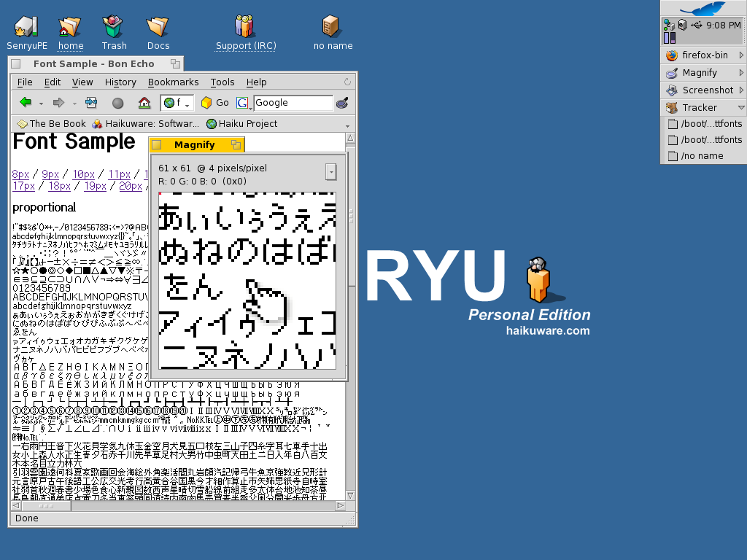Open the History menu
Screen dimensions: 747x560
click(120, 82)
